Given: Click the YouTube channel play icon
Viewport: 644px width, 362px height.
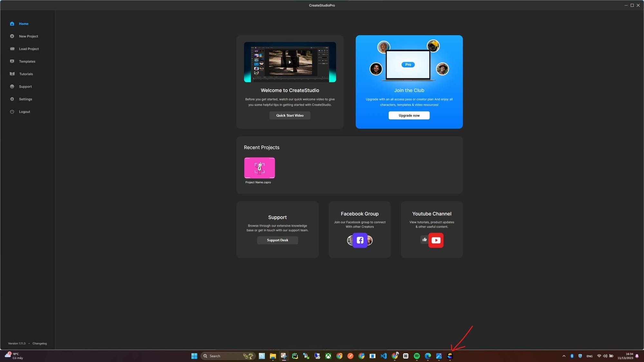Looking at the screenshot, I should coord(436,240).
